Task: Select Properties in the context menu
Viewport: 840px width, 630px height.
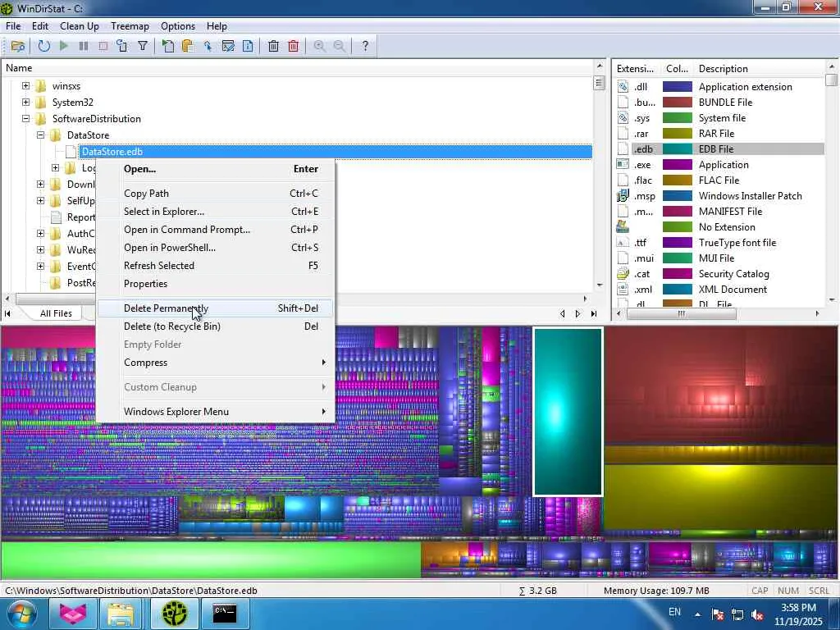Action: (x=145, y=284)
